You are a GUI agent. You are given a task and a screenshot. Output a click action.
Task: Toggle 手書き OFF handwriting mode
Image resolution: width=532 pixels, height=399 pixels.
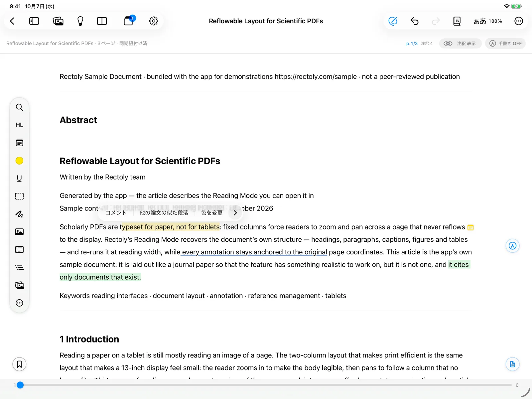point(505,44)
